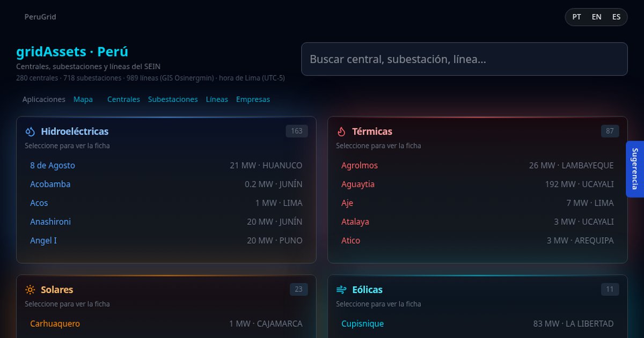
Task: Click the sun Solares icon
Action: [x=30, y=290]
